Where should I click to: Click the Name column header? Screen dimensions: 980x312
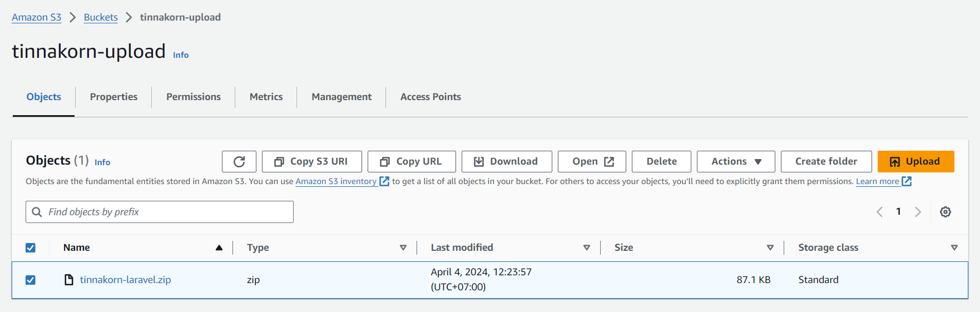[77, 247]
